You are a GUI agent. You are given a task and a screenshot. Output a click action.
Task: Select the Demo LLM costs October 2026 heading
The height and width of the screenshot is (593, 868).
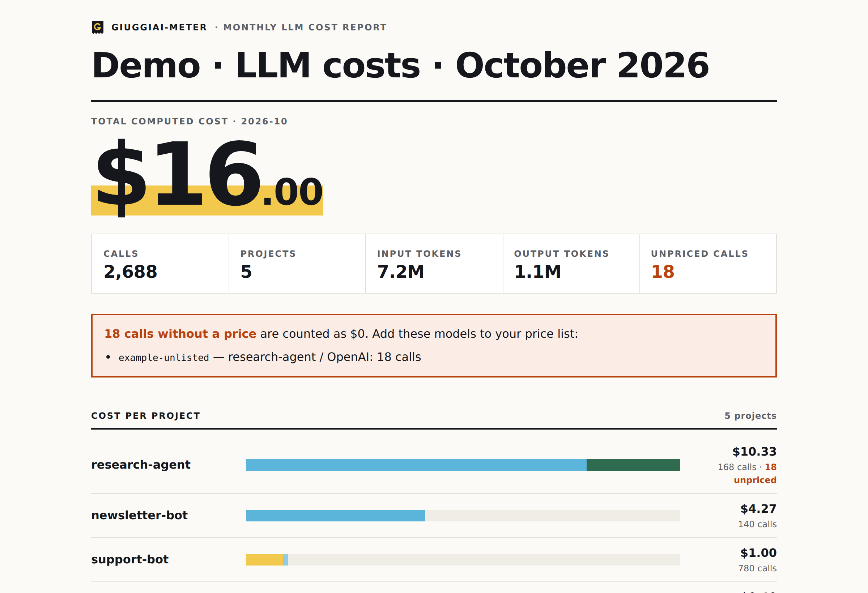coord(400,65)
